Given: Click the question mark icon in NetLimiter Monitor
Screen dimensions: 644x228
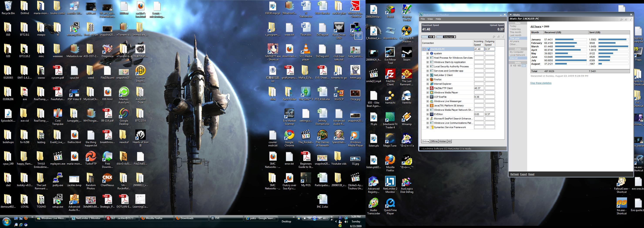Looking at the screenshot, I should point(503,37).
